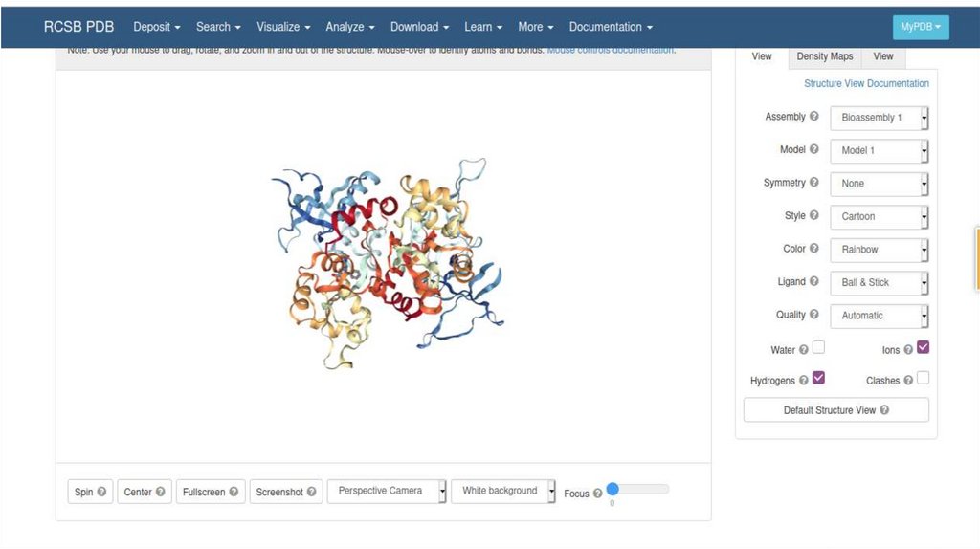Turn off the Hydrogens checkbox
The width and height of the screenshot is (980, 549).
[818, 378]
